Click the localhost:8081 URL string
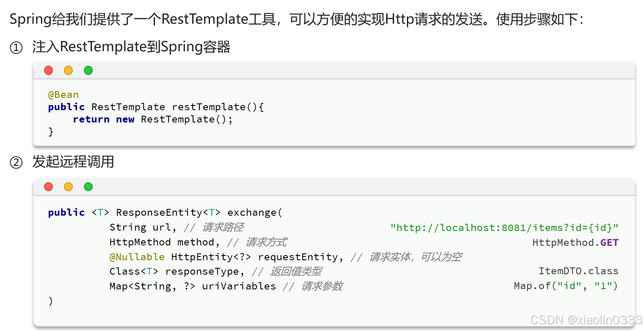Viewport: 644px width, 331px height. click(x=505, y=228)
